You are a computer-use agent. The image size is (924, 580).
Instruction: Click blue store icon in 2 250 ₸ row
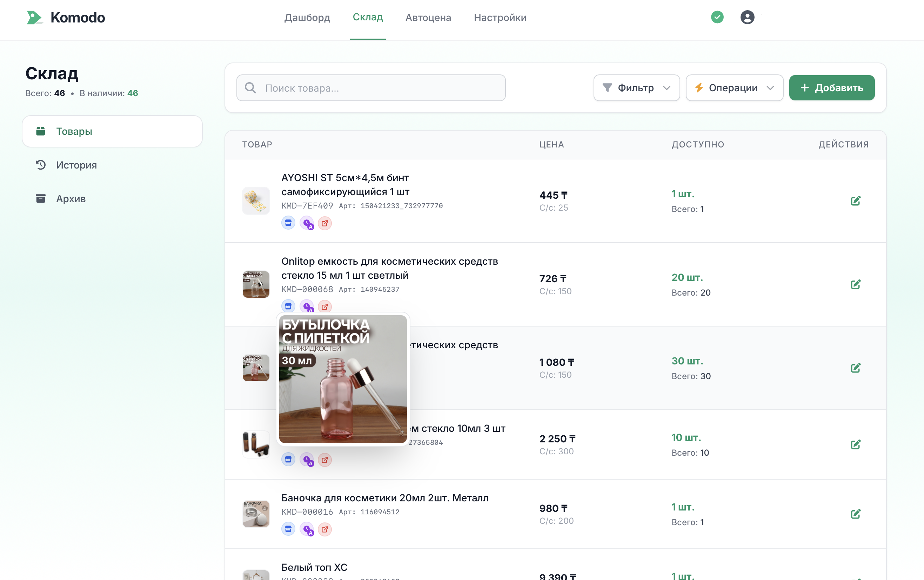tap(288, 460)
